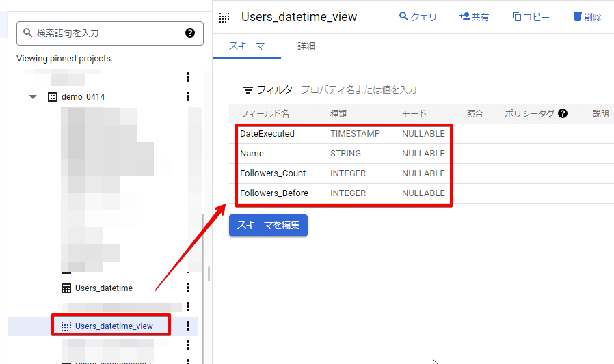The width and height of the screenshot is (614, 364).
Task: Click the search magnifier icon
Action: pos(27,33)
